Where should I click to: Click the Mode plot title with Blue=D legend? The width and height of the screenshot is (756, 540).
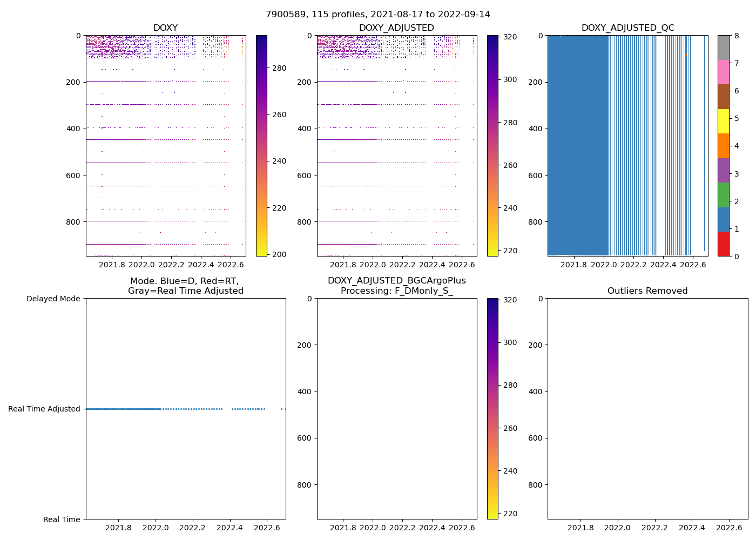click(x=185, y=286)
